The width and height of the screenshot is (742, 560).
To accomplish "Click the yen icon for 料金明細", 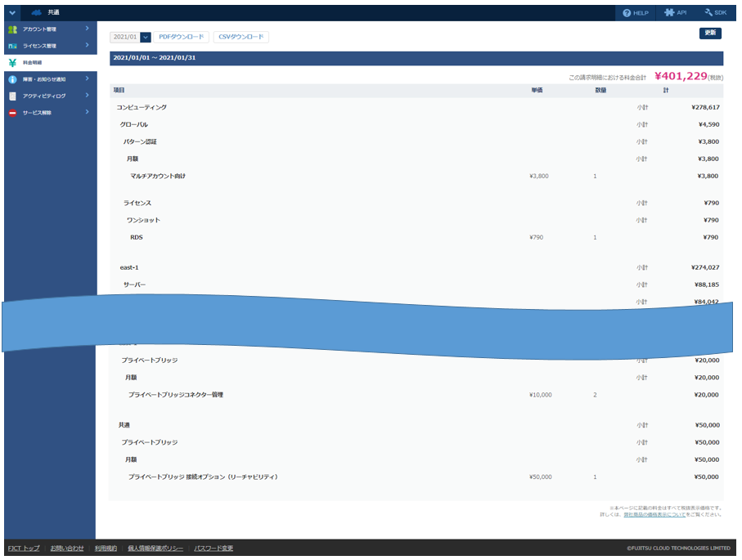I will (x=12, y=63).
